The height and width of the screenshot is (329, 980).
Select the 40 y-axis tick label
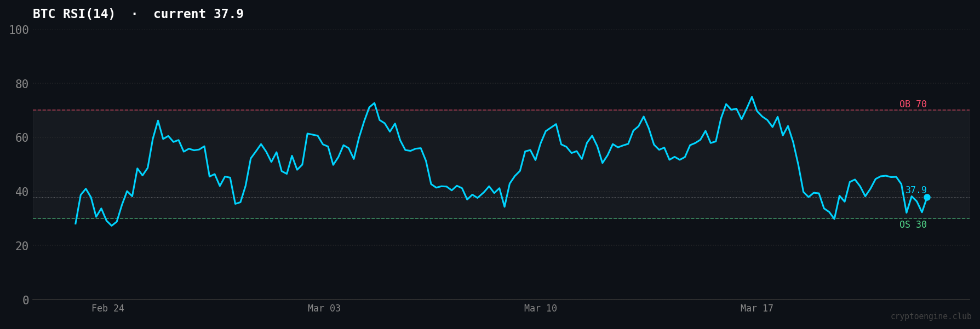point(22,192)
